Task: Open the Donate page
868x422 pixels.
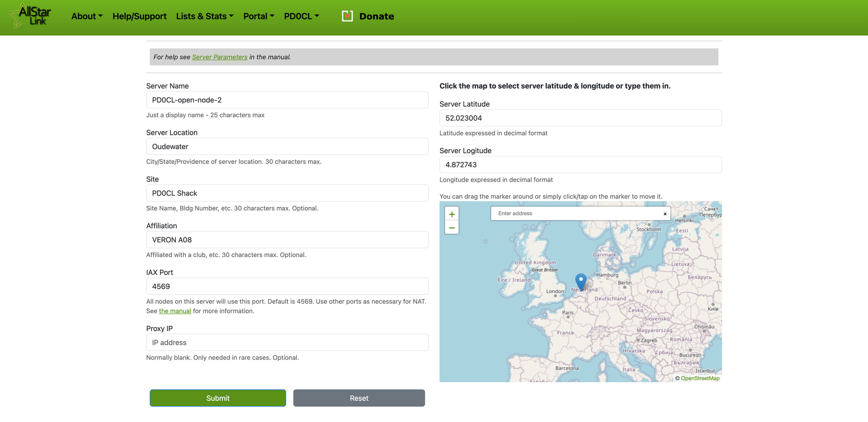Action: (x=376, y=16)
